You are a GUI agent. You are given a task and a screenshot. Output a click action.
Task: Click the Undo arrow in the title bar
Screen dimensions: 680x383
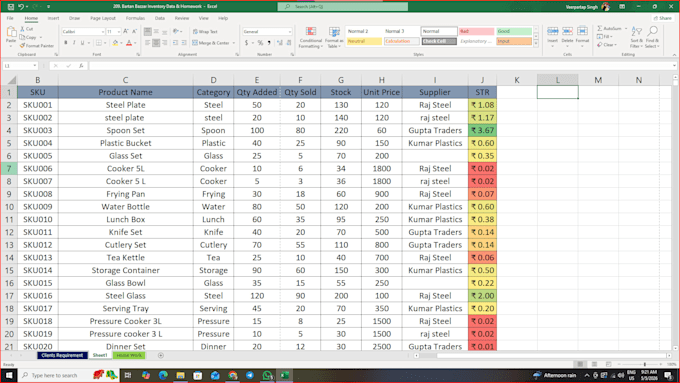tap(21, 7)
